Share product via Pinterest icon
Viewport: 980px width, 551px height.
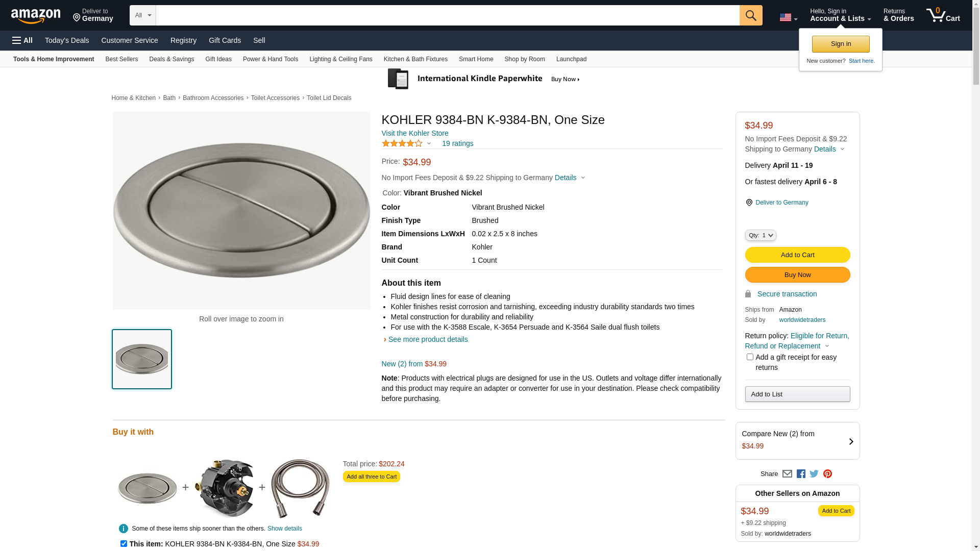point(827,474)
